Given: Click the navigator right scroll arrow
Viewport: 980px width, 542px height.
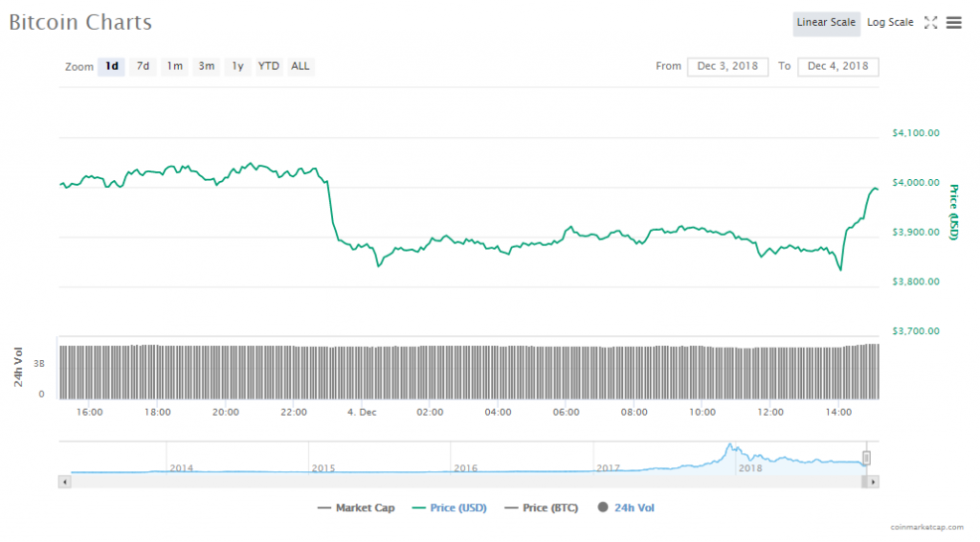Looking at the screenshot, I should (873, 482).
